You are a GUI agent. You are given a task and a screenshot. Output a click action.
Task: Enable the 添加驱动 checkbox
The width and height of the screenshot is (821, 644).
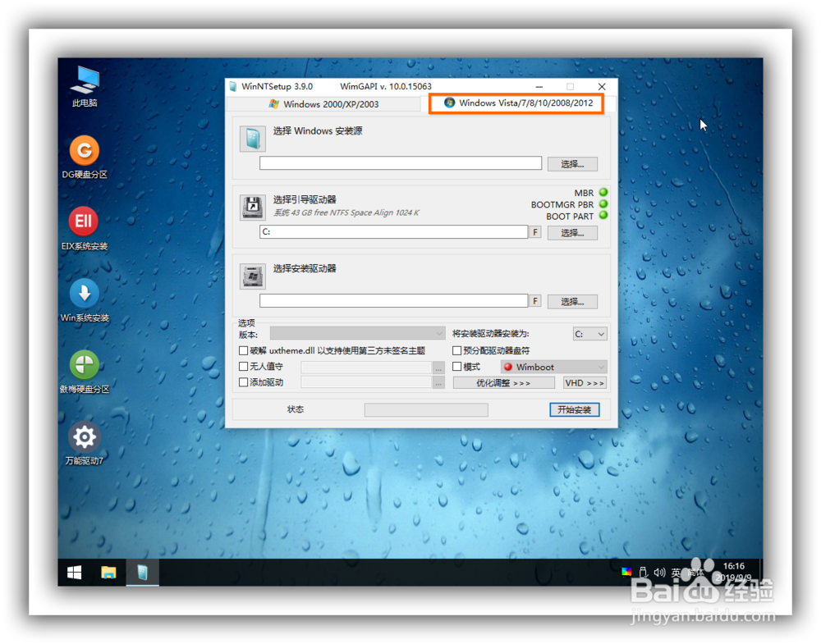244,382
